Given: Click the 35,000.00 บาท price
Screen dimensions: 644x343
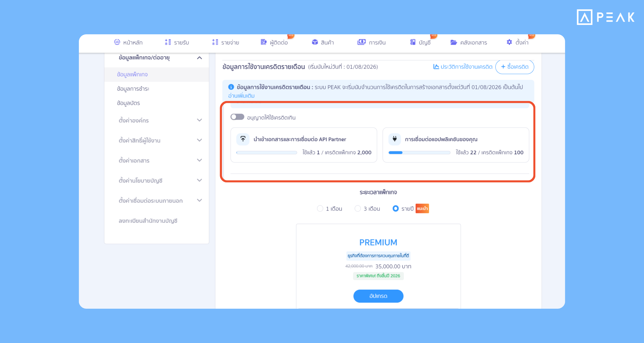Looking at the screenshot, I should pyautogui.click(x=393, y=266).
